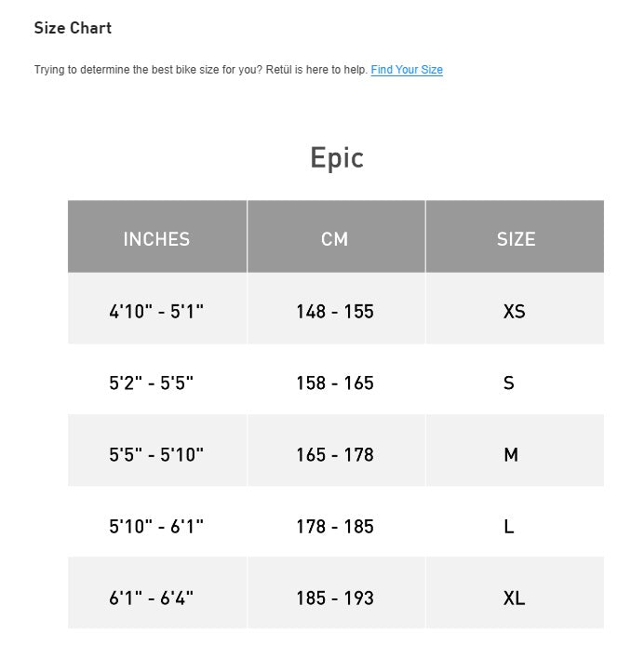Click the XS size cell

(x=514, y=312)
